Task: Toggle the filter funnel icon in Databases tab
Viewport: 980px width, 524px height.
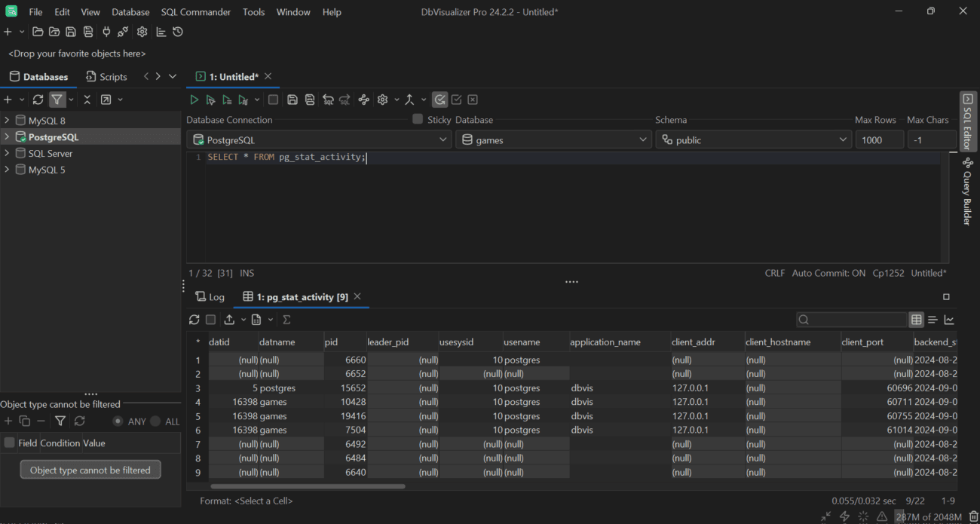Action: point(57,100)
